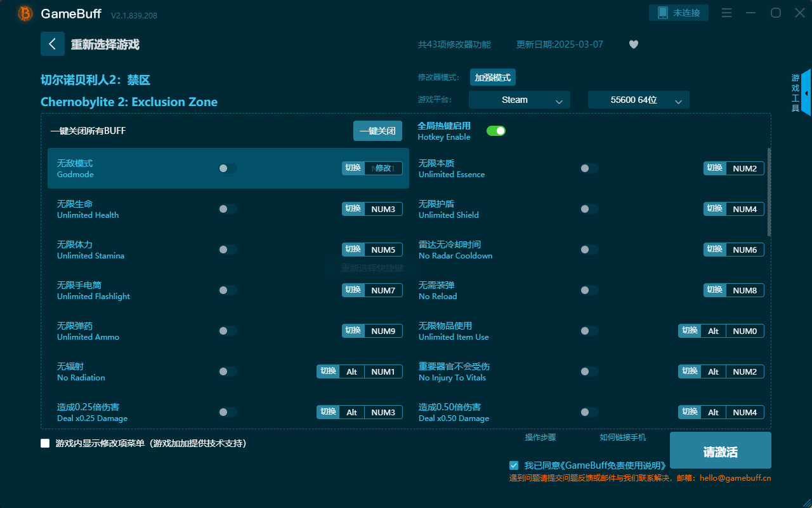Image resolution: width=812 pixels, height=508 pixels.
Task: Collapse the 游戏工具 side panel arrow
Action: 806,93
